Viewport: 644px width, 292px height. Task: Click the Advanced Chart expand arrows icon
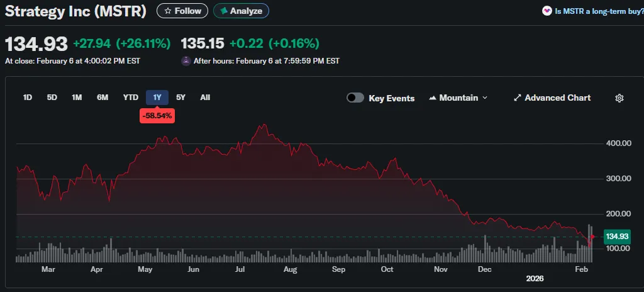click(518, 98)
